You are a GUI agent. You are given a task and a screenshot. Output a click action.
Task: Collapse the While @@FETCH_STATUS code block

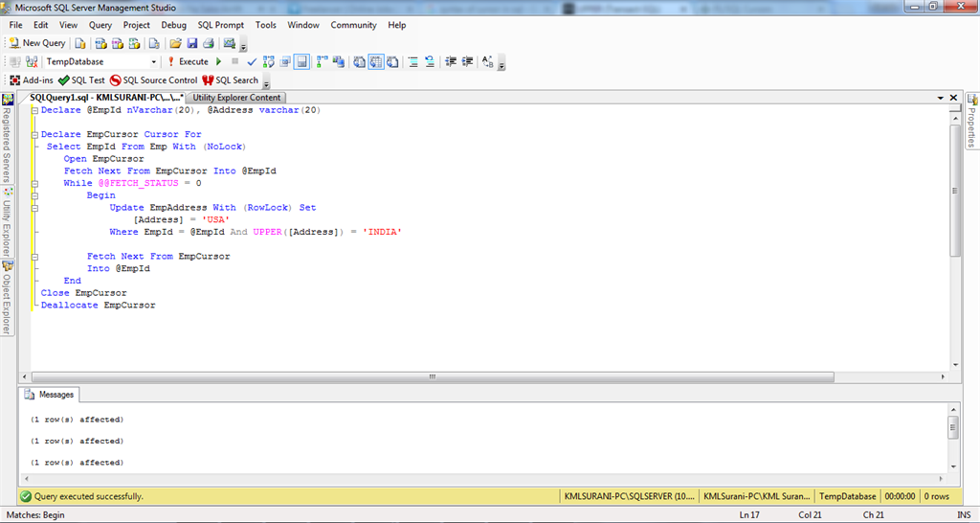click(35, 183)
